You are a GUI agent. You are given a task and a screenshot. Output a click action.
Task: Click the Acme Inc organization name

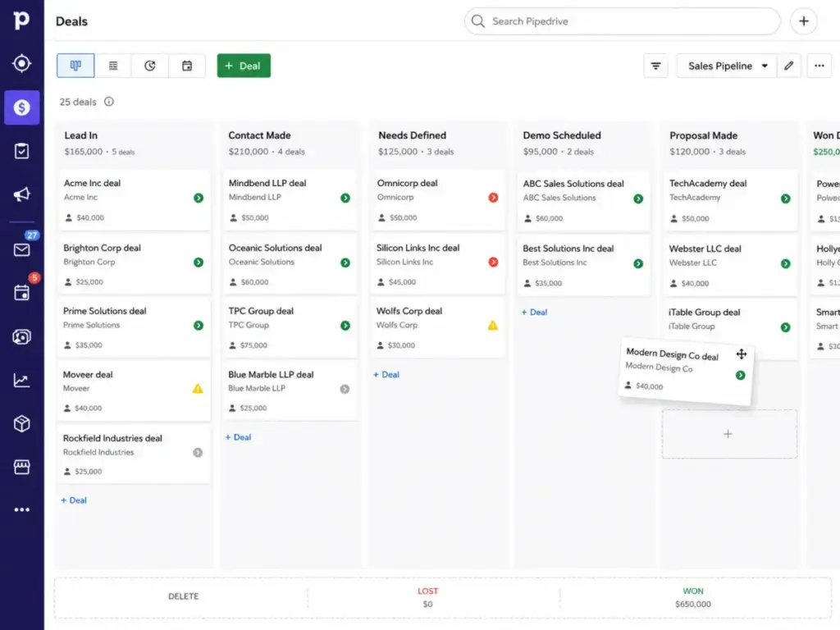click(x=80, y=197)
